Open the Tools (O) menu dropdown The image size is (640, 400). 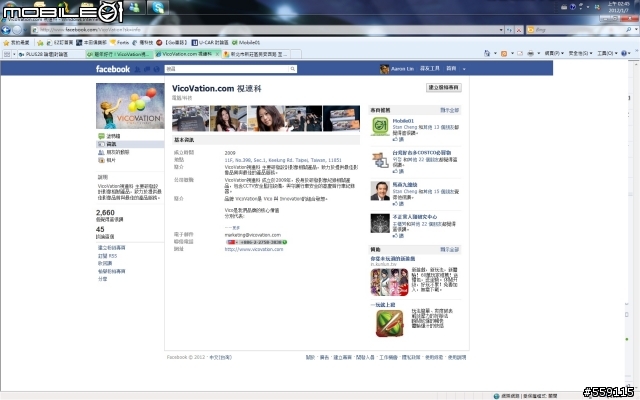pyautogui.click(x=607, y=53)
